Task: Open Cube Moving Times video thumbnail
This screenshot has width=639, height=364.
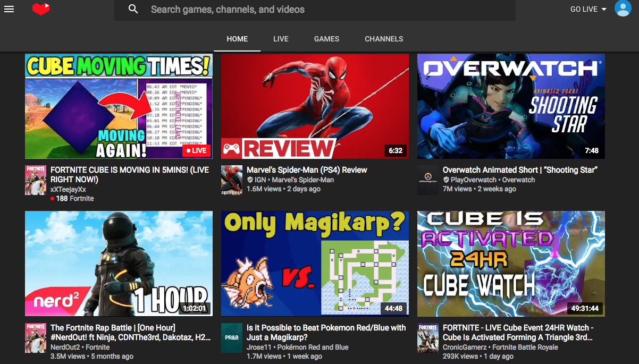Action: coord(119,106)
